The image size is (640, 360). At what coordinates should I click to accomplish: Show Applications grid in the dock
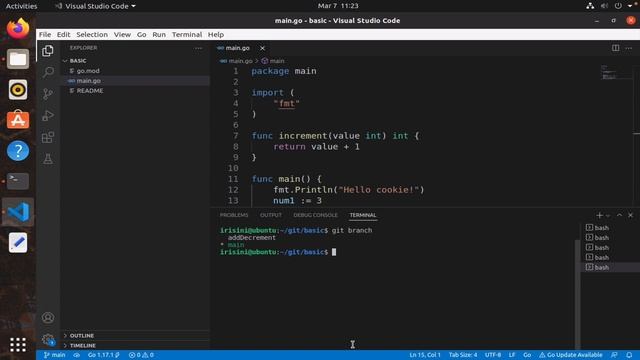click(18, 344)
